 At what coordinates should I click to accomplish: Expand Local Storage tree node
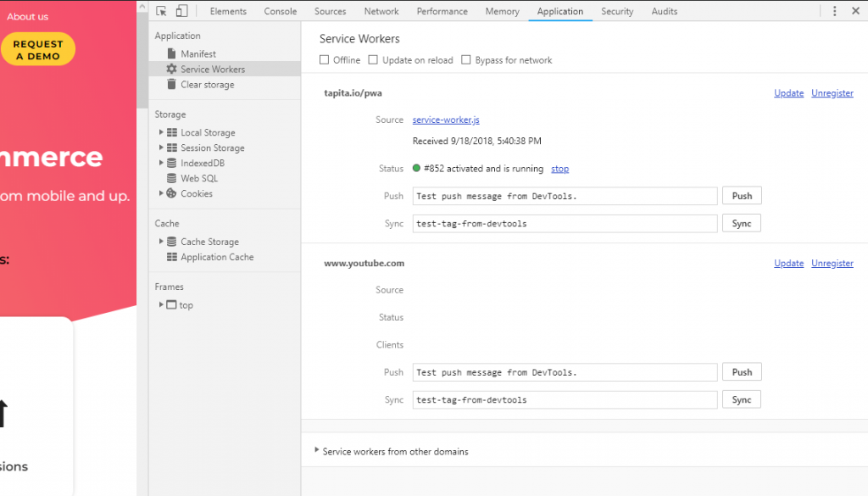coord(161,133)
